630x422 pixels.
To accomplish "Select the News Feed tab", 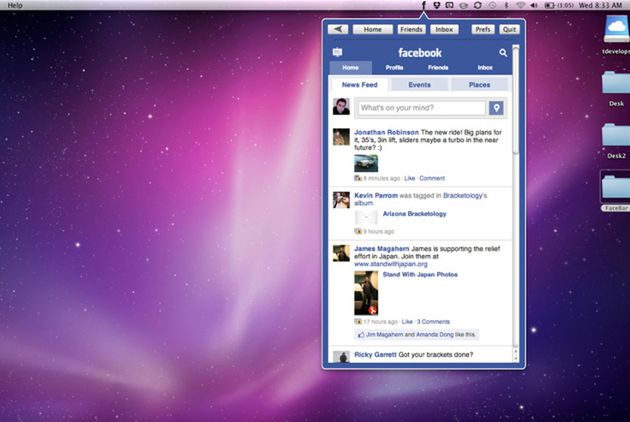I will (360, 85).
